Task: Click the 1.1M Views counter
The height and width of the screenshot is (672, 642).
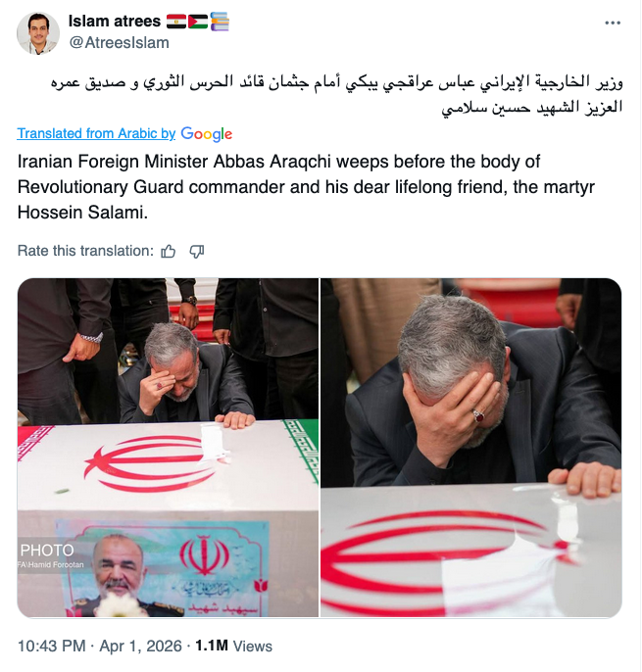Action: coord(233,646)
